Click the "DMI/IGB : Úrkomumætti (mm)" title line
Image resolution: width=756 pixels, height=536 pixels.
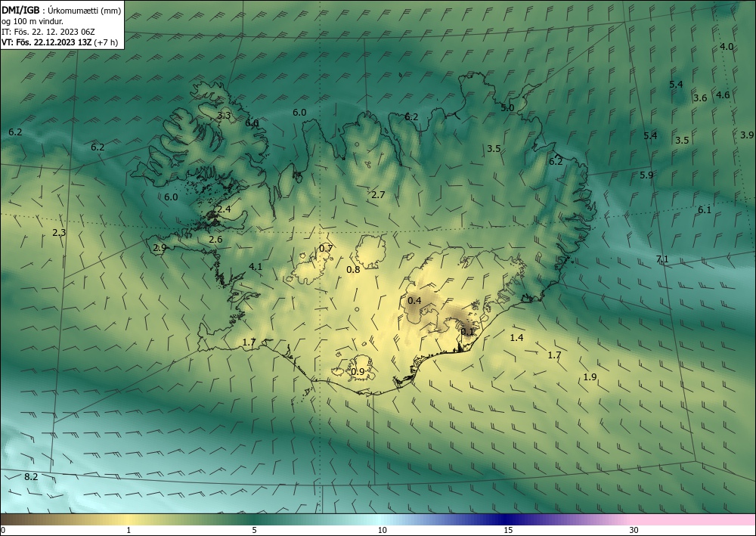pos(61,11)
